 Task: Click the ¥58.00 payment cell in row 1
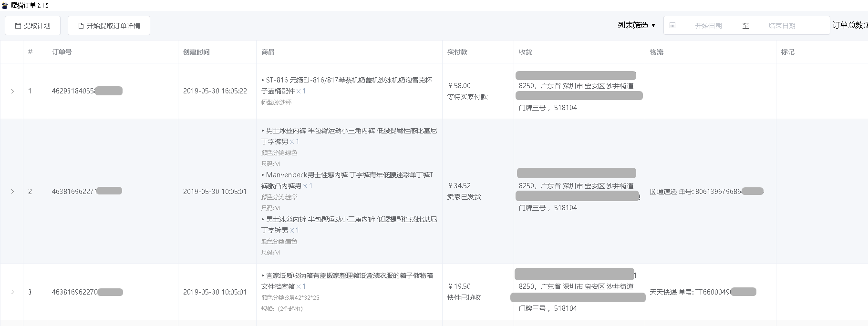tap(459, 86)
